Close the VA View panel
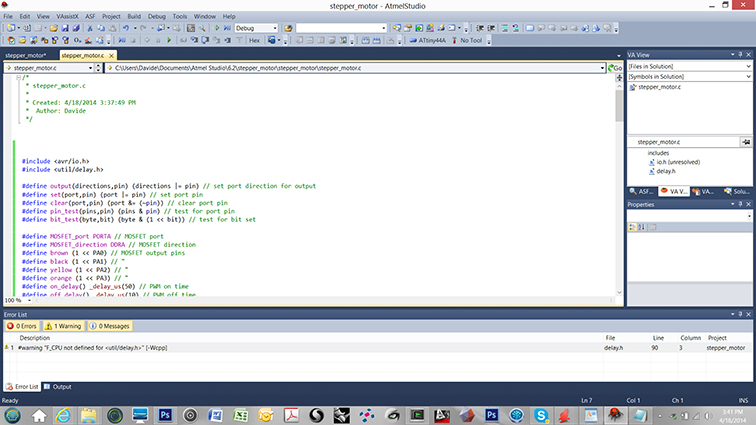Viewport: 756px width, 425px height. [749, 55]
